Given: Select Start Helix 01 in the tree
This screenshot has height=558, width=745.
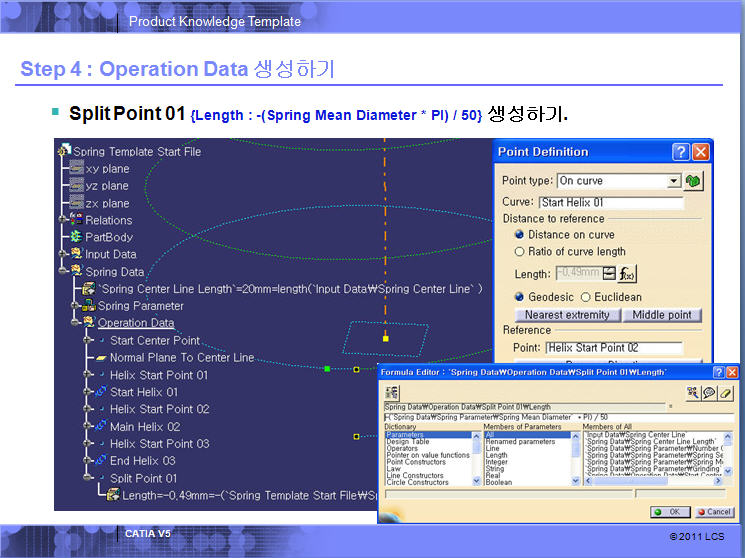Looking at the screenshot, I should click(x=143, y=392).
